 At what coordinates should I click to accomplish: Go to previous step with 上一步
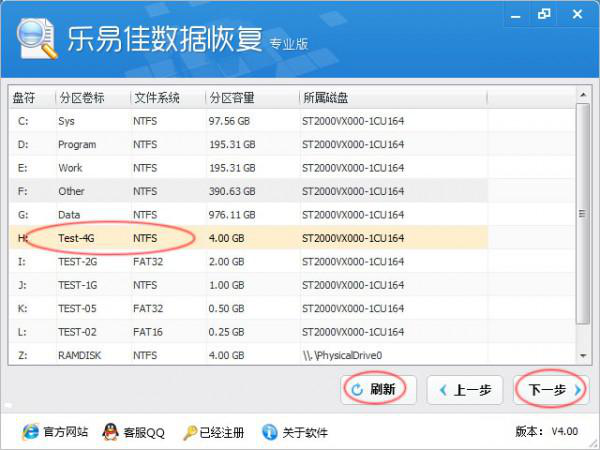click(x=465, y=390)
